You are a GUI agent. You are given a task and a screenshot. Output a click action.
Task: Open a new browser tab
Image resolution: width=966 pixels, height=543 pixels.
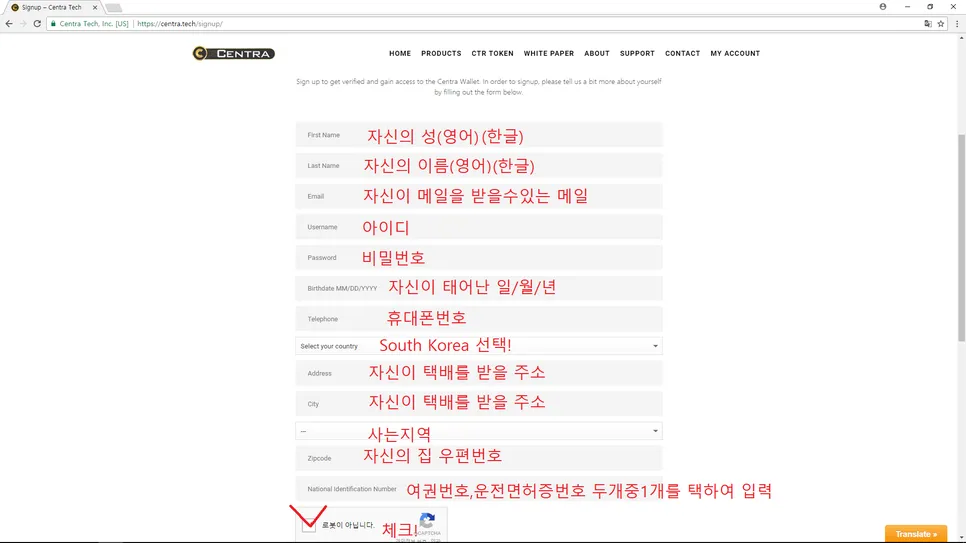[113, 7]
